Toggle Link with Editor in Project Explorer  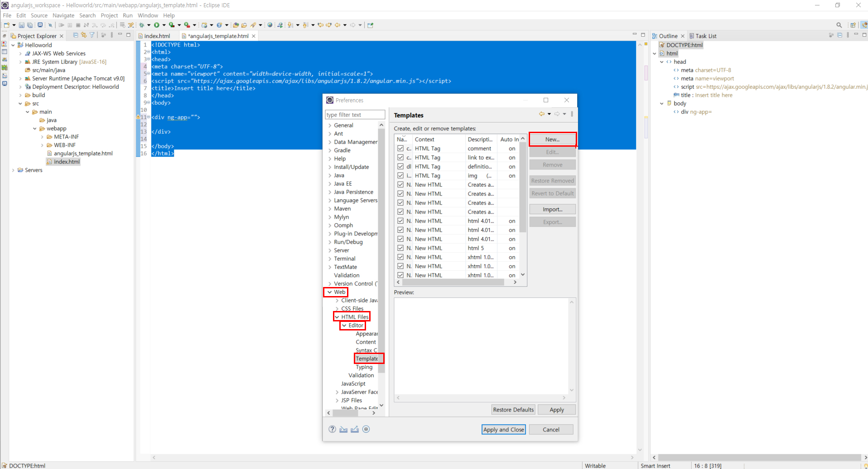[84, 35]
